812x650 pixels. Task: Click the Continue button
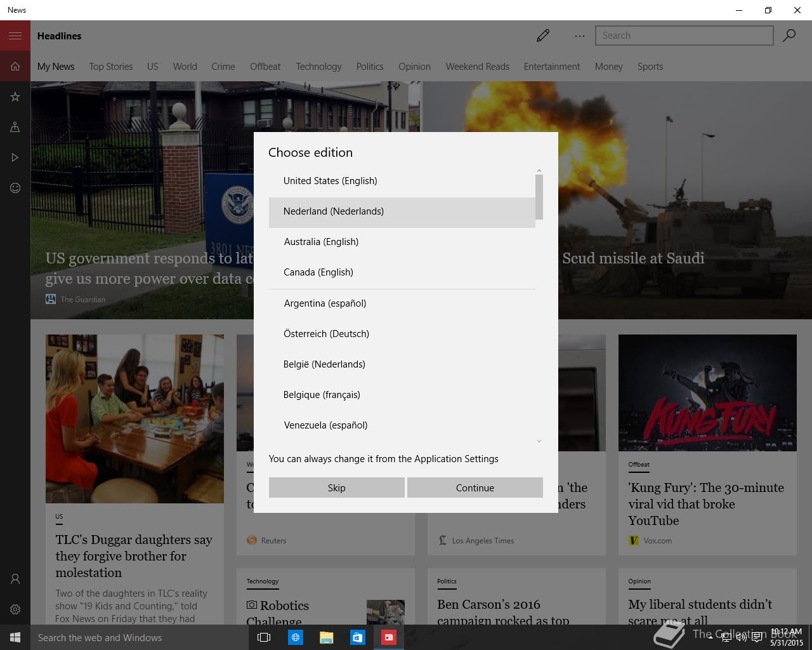pos(475,487)
